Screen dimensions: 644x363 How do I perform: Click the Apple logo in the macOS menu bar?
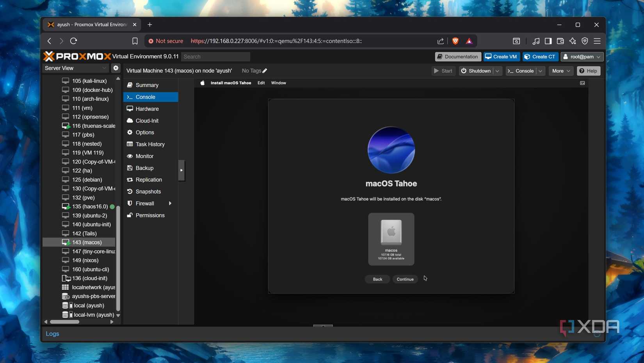pyautogui.click(x=202, y=83)
